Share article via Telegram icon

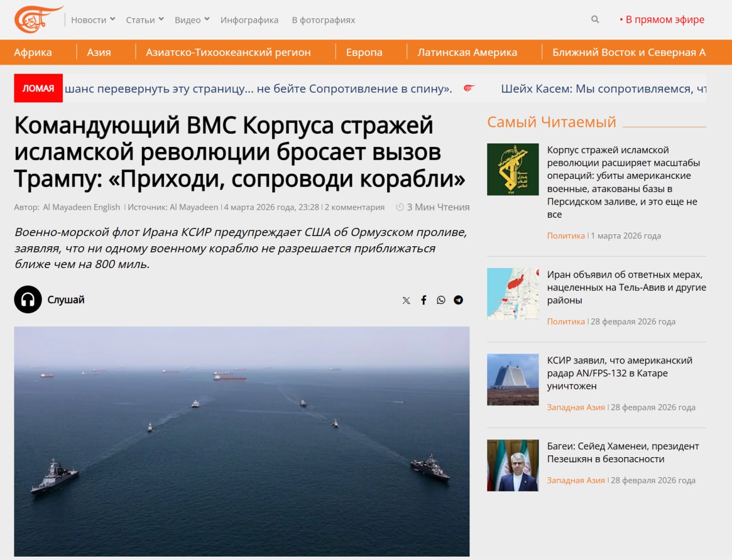pos(458,300)
